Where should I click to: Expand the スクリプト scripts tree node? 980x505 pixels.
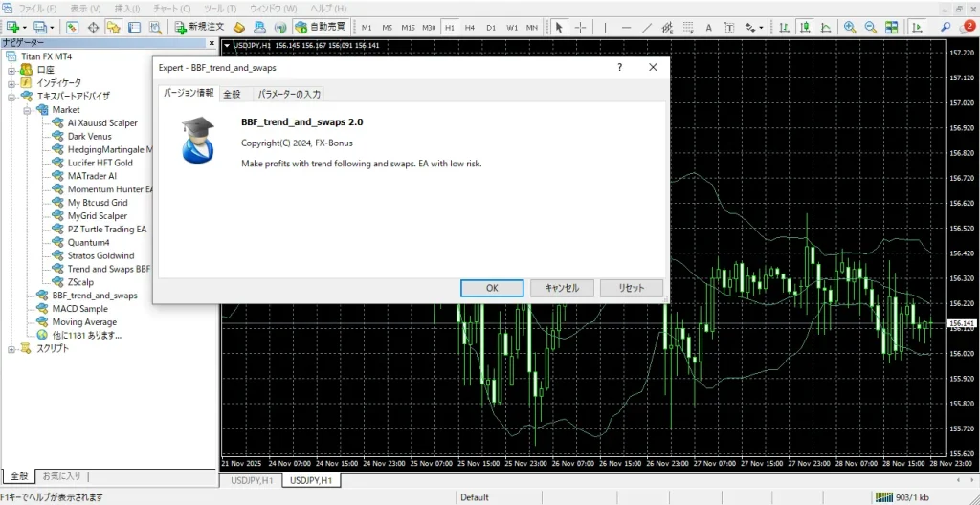click(12, 349)
